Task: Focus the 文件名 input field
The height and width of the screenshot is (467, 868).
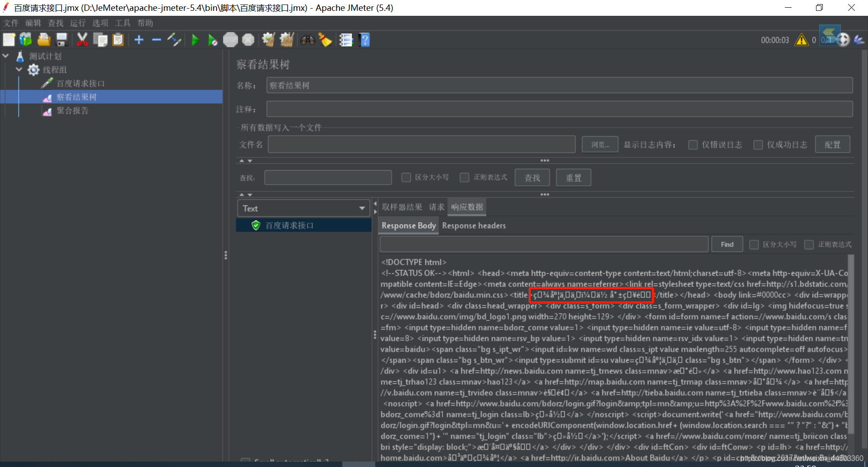Action: 421,145
